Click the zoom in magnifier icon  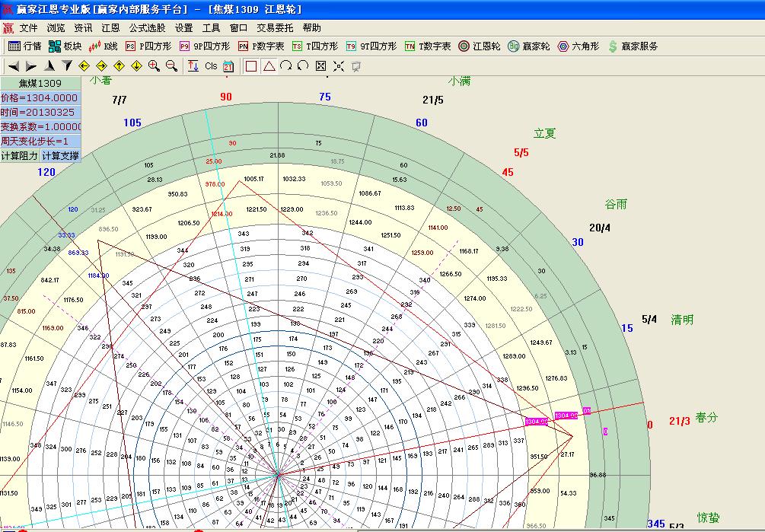[155, 66]
